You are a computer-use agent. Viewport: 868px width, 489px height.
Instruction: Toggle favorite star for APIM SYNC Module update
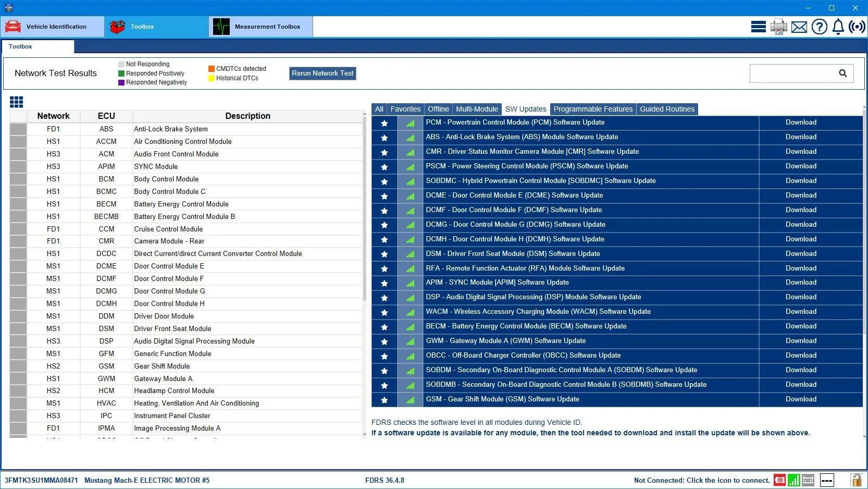385,283
